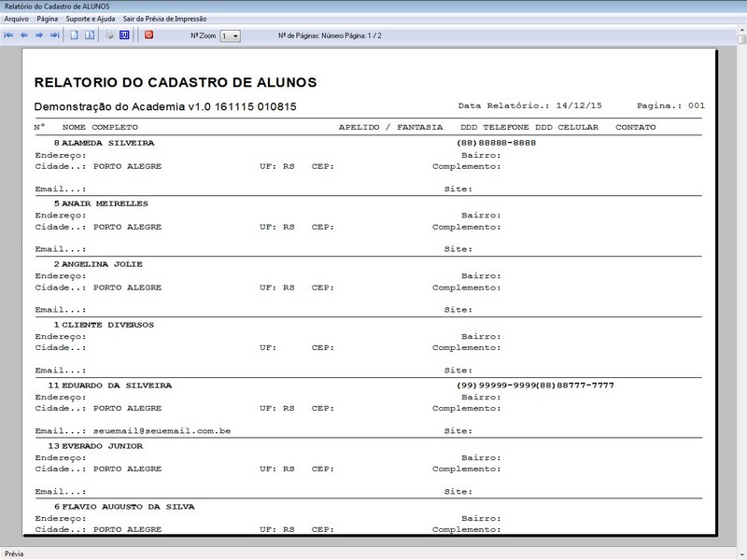747x560 pixels.
Task: Go to first page arrow icon
Action: coord(8,35)
